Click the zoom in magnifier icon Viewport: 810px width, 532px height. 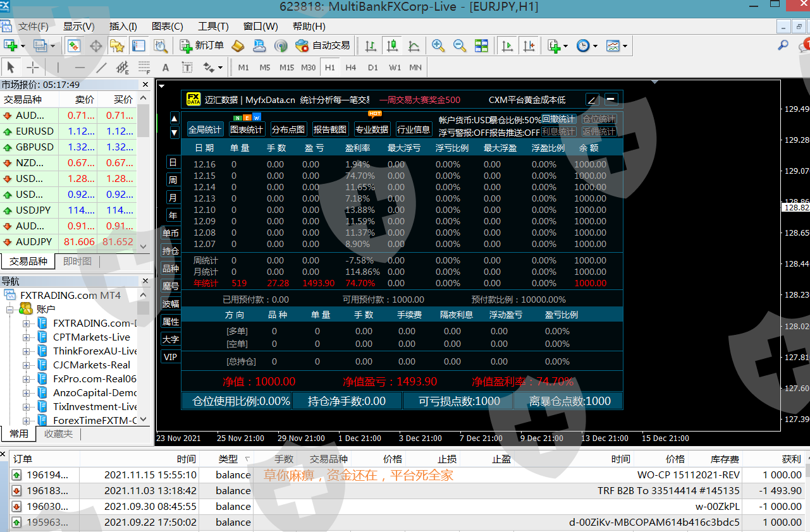click(x=438, y=45)
